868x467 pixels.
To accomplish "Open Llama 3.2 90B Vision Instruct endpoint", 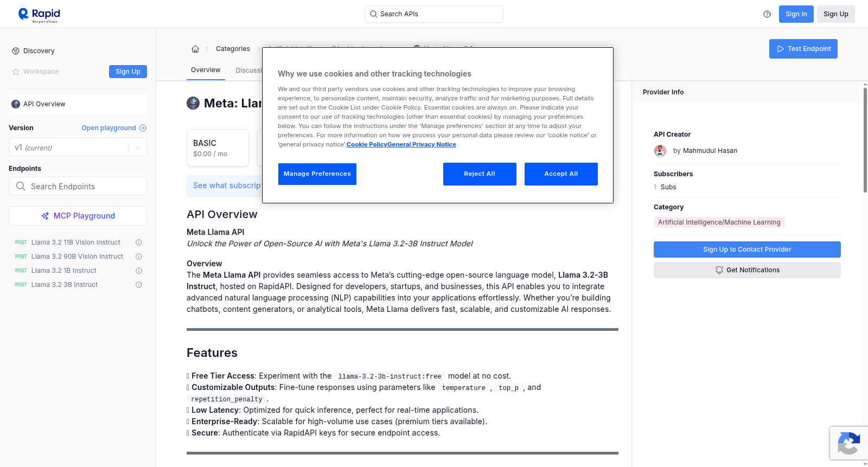I will (77, 257).
